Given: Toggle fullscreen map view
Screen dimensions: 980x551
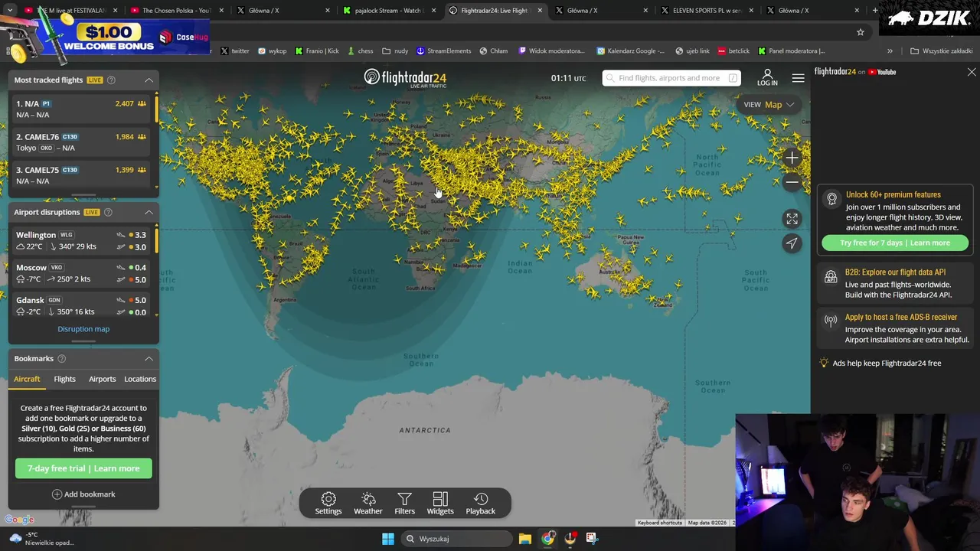Looking at the screenshot, I should click(792, 219).
